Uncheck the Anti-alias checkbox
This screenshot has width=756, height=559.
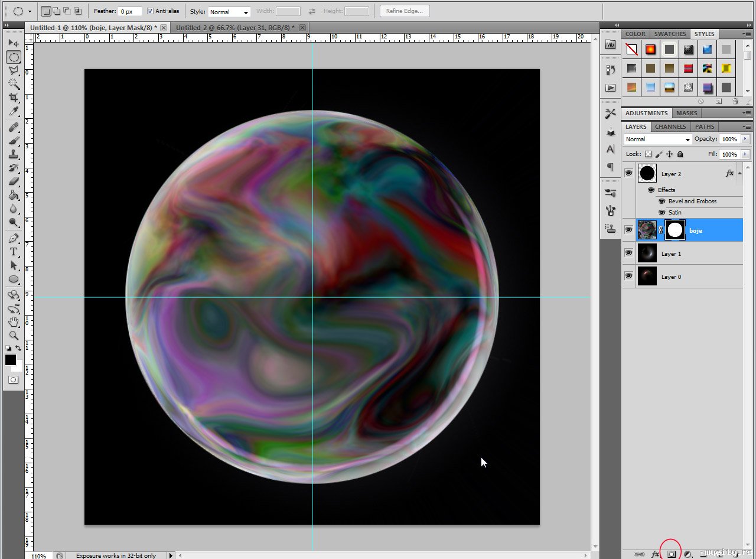pos(150,11)
